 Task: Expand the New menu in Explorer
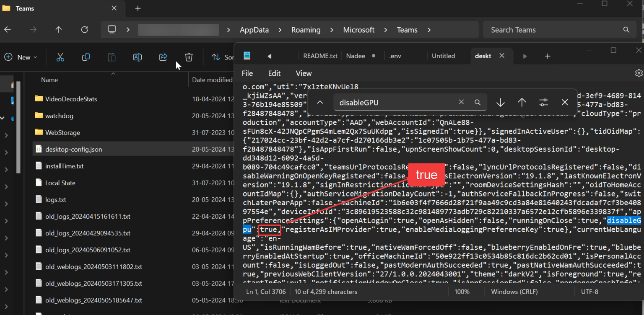point(21,57)
